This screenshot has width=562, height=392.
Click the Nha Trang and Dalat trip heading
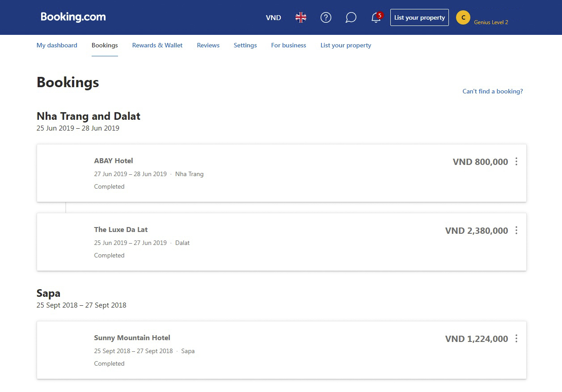coord(89,116)
